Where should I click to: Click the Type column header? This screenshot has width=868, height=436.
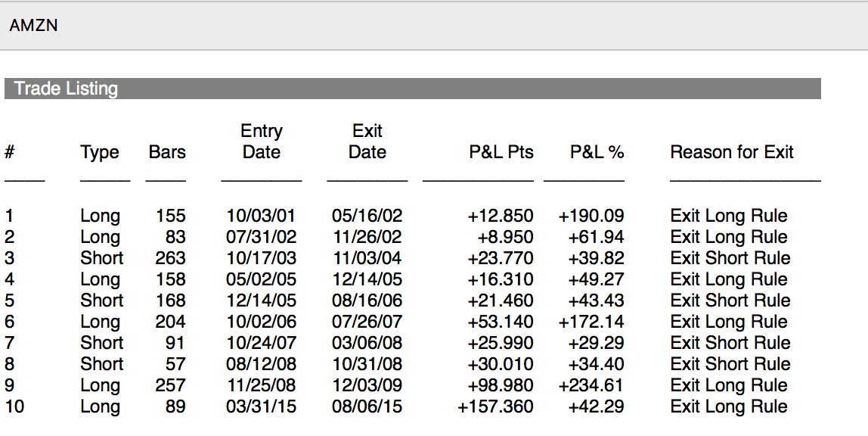[x=100, y=152]
